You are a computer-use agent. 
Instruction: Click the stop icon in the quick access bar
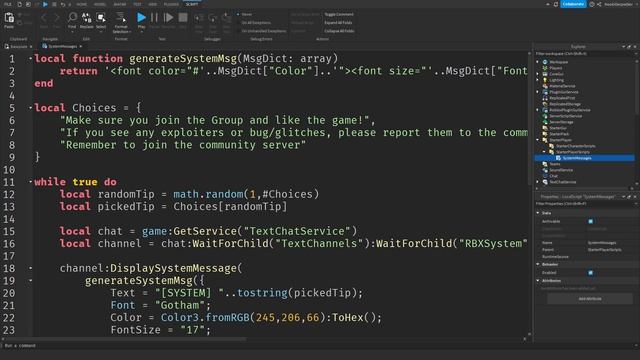tap(54, 4)
